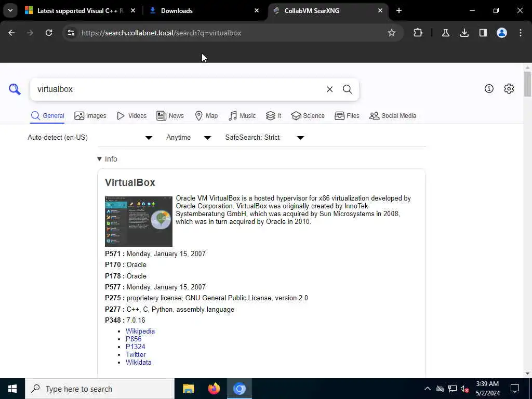This screenshot has width=532, height=399.
Task: Open the Anytime time range dropdown
Action: 189,137
